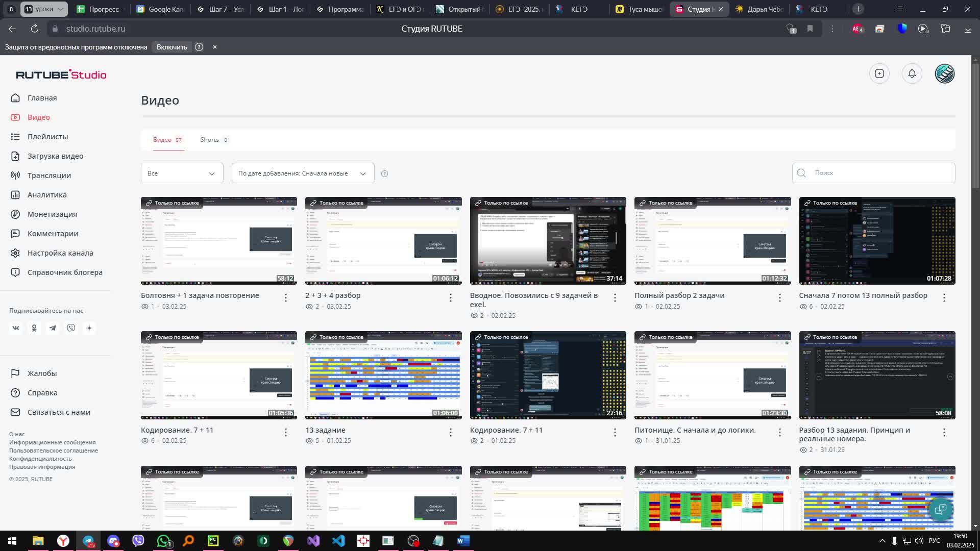Open the Дзен social icon

point(89,328)
